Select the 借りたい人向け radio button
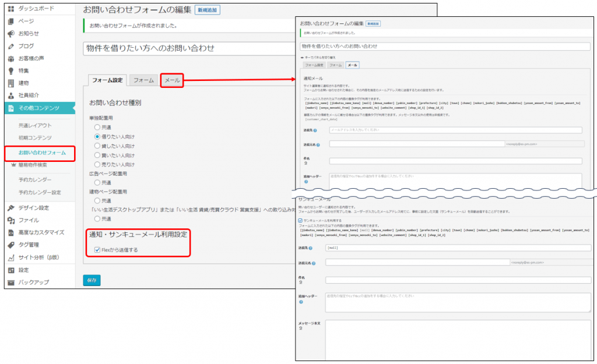 [x=97, y=135]
